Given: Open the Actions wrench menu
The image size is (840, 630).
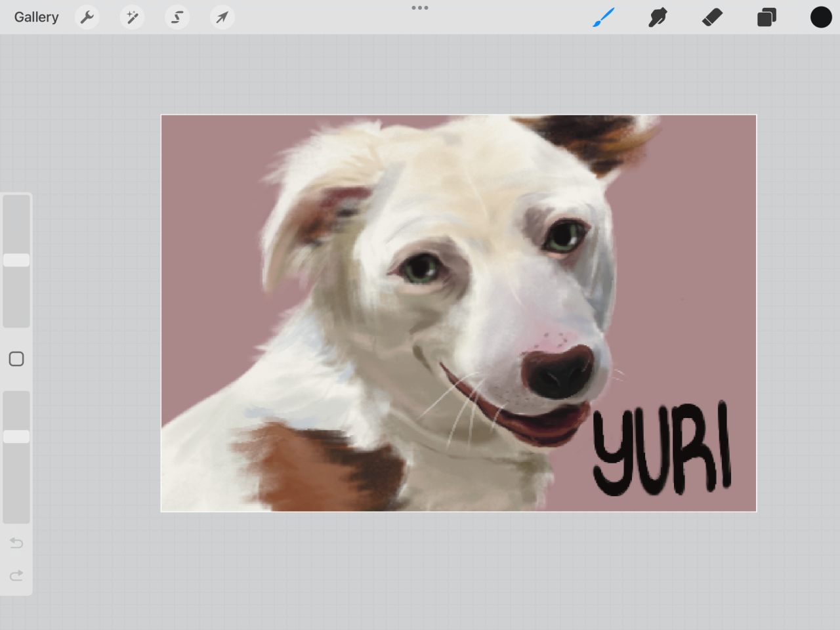Looking at the screenshot, I should (87, 17).
